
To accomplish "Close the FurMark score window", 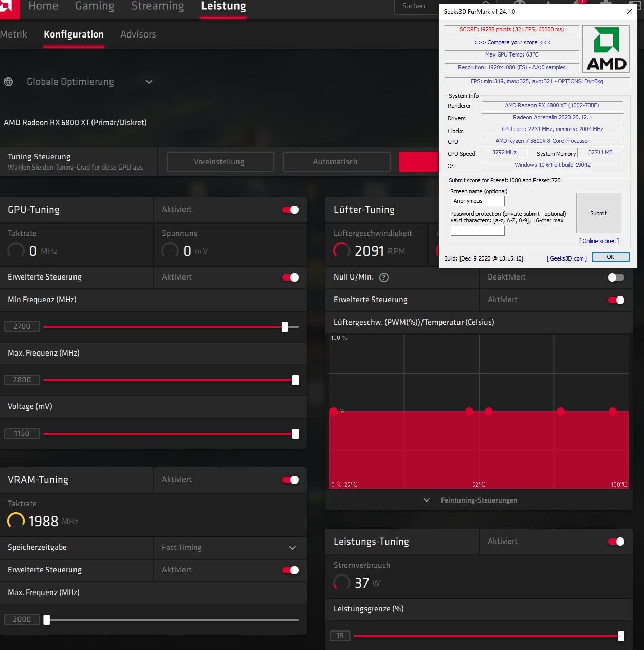I will coord(629,11).
